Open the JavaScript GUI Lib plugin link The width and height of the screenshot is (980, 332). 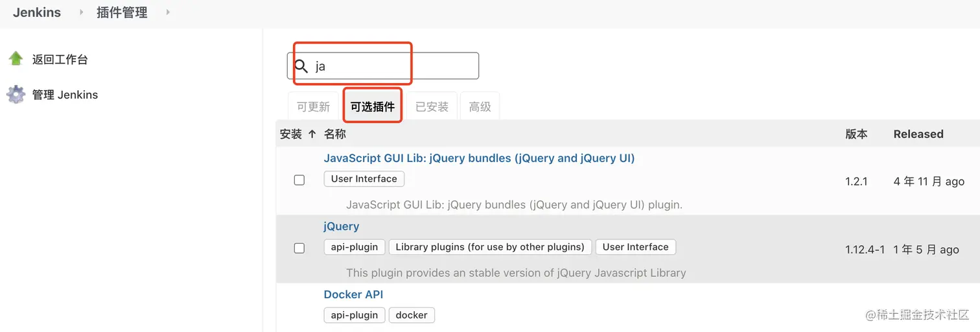tap(479, 158)
